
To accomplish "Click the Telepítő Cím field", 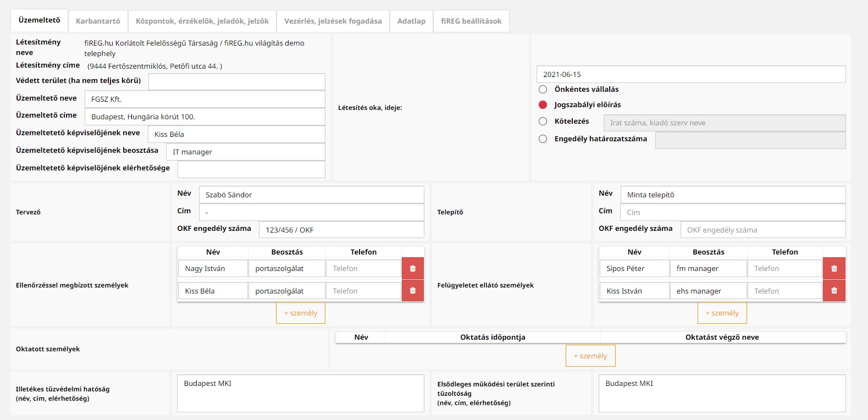I will [733, 213].
